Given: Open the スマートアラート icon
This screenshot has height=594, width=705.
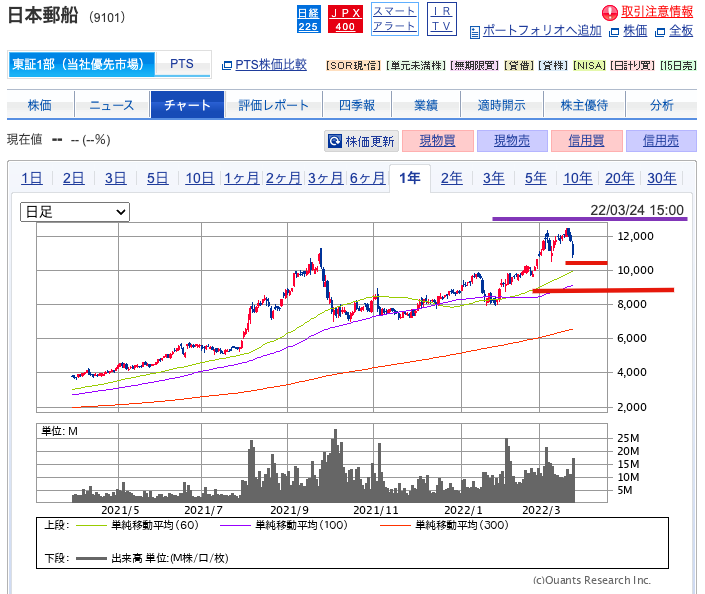Looking at the screenshot, I should tap(395, 19).
